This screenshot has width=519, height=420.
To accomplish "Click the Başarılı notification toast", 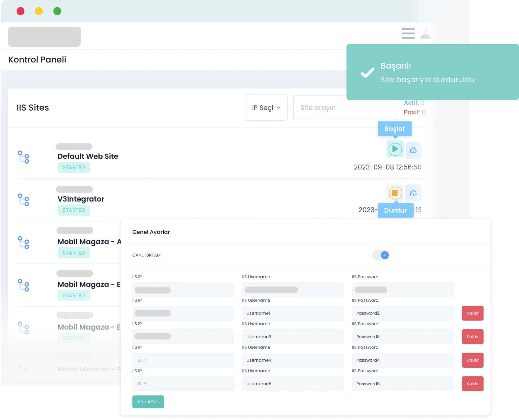I will click(x=432, y=72).
